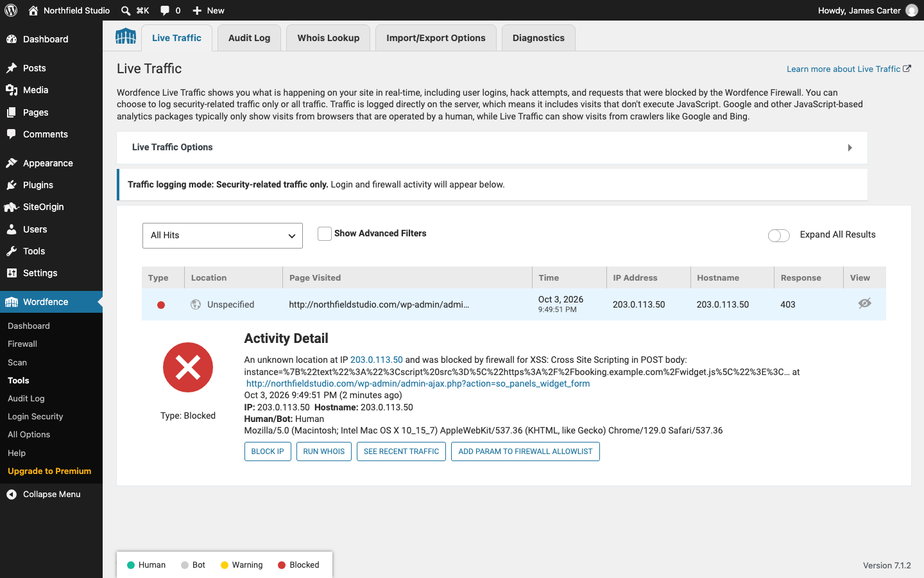Click the eye icon in the View column
The image size is (924, 578).
point(864,303)
